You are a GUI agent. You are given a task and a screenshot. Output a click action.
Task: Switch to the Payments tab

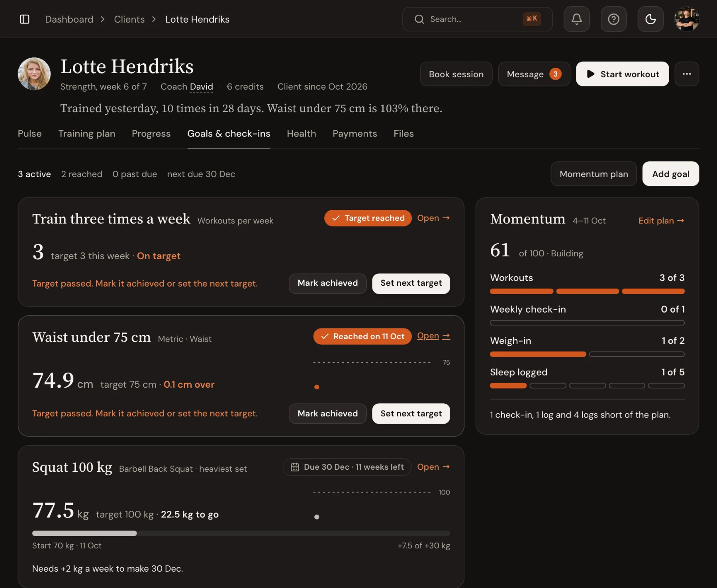tap(355, 134)
